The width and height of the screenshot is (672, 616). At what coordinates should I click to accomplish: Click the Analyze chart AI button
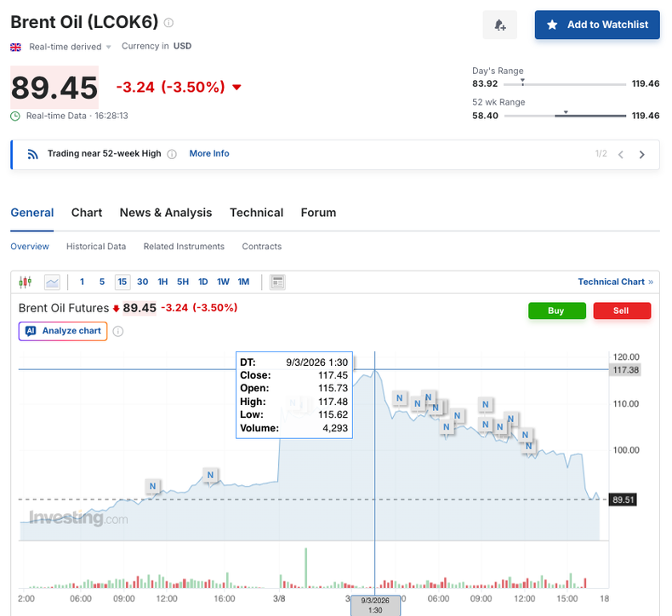point(63,331)
